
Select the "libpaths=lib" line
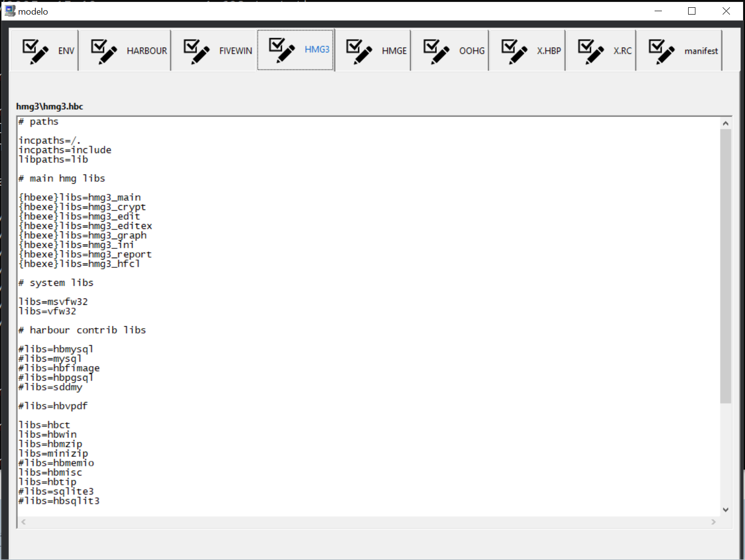click(53, 159)
